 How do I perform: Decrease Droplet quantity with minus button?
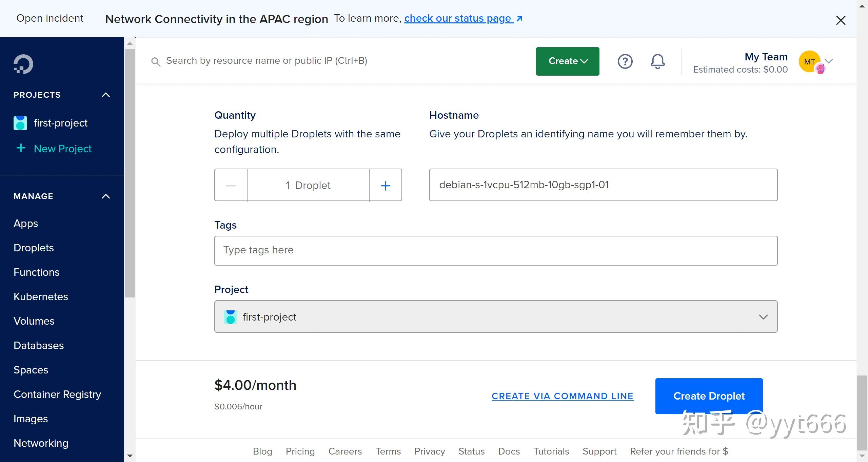pyautogui.click(x=231, y=185)
